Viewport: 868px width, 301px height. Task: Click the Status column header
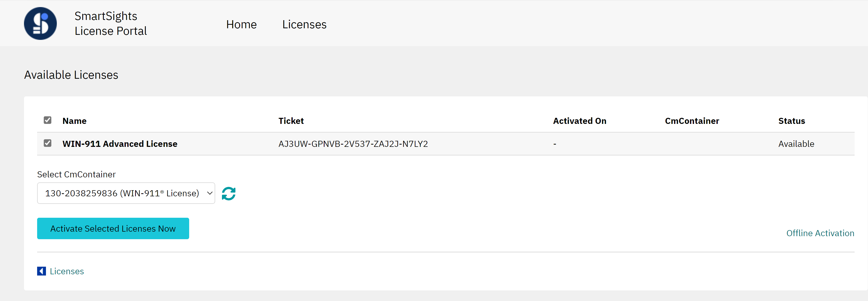pyautogui.click(x=791, y=121)
